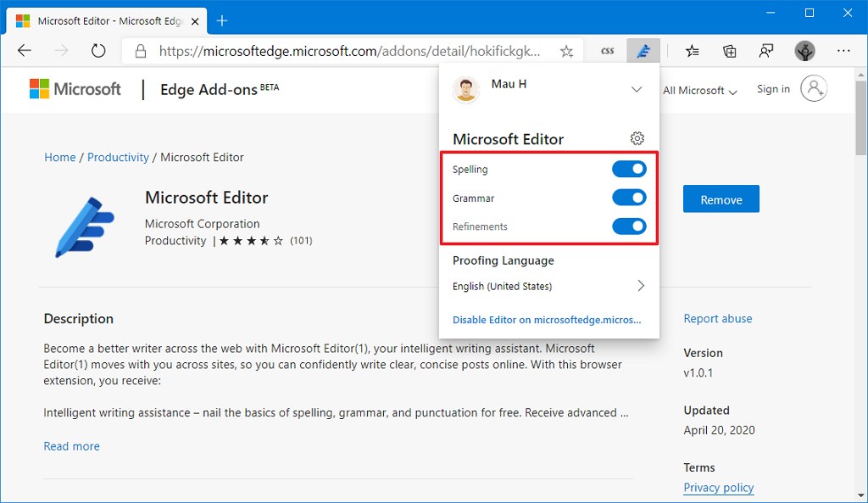Click the Remove extension button
This screenshot has height=503, width=868.
point(721,198)
